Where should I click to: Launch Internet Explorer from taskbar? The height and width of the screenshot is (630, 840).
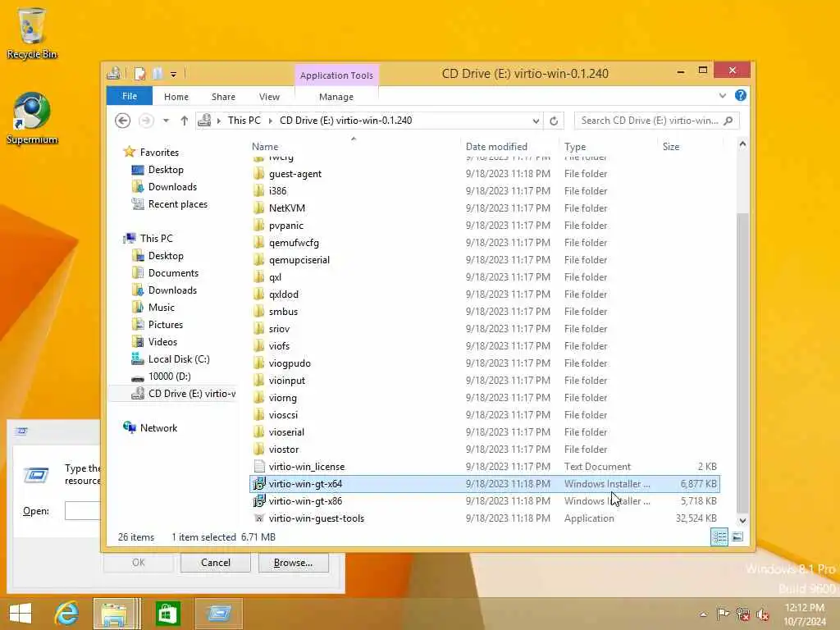coord(67,613)
